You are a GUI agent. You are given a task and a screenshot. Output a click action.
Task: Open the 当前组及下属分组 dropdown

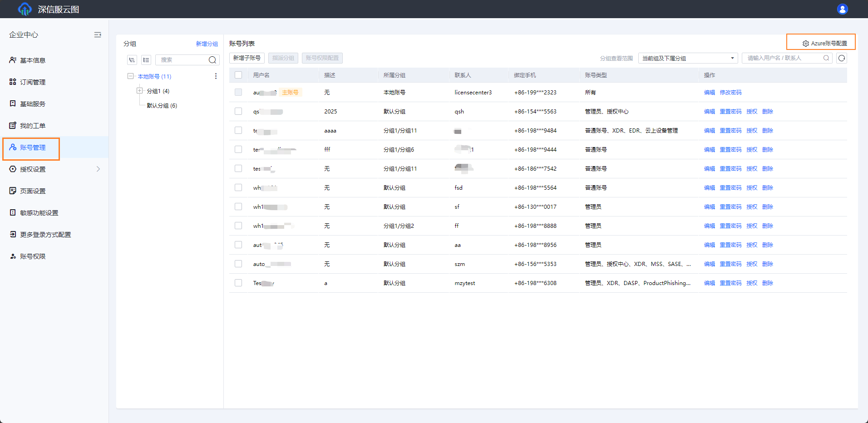point(687,58)
